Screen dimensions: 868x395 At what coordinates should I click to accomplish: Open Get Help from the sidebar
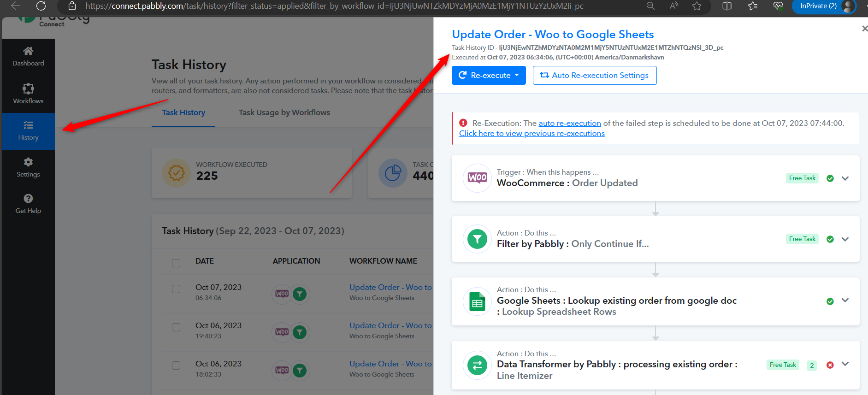(x=28, y=204)
